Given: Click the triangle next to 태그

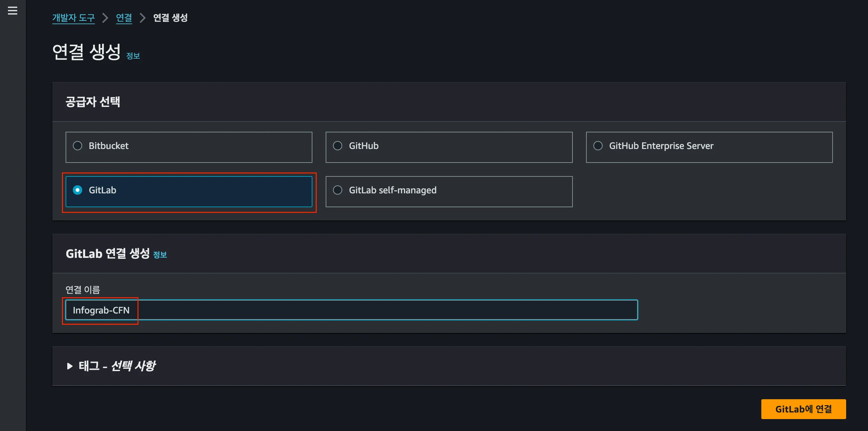Looking at the screenshot, I should 70,366.
